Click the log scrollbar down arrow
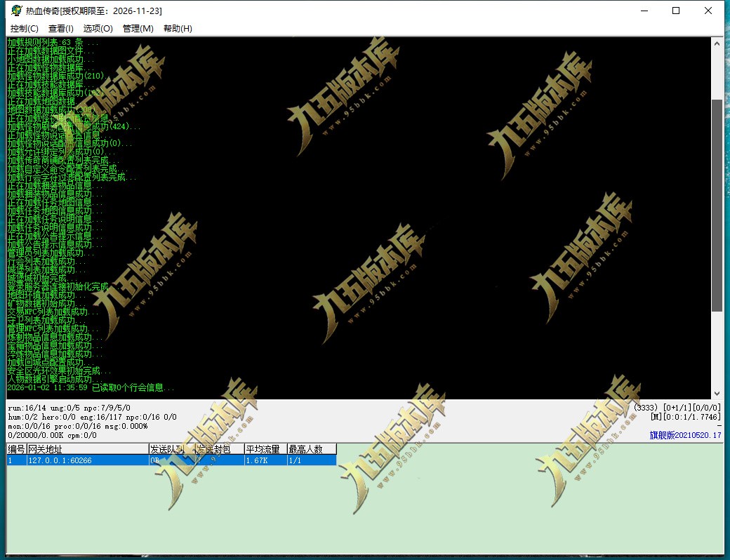 click(x=717, y=394)
